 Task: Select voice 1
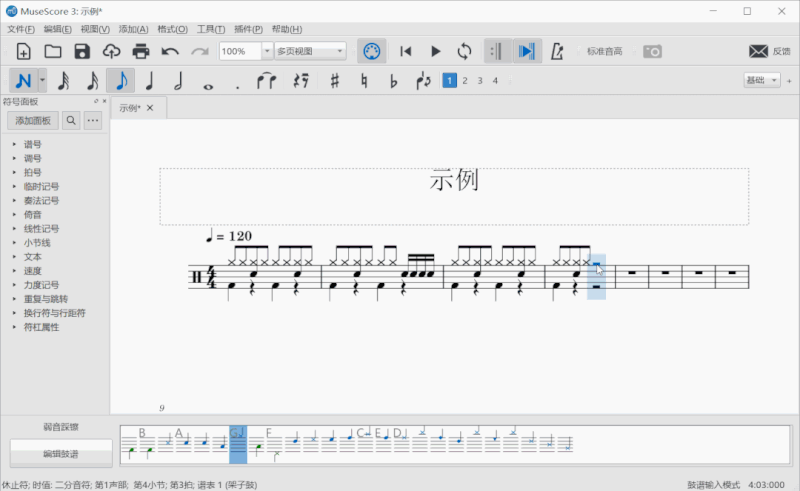coord(449,81)
